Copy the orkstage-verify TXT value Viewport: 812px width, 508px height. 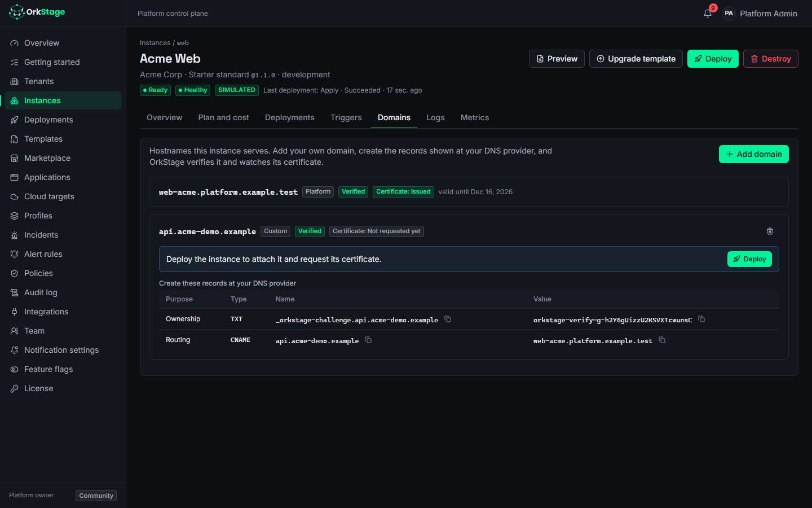701,319
